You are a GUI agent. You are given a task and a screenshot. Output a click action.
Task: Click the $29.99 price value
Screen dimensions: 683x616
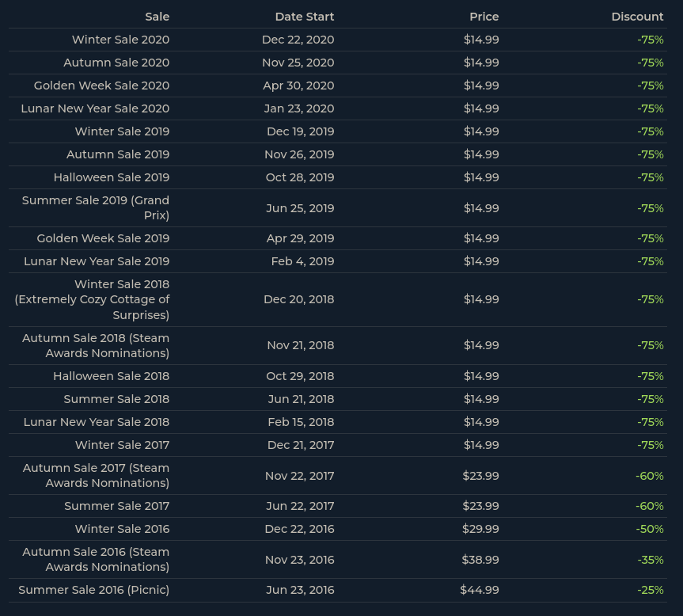coord(480,529)
